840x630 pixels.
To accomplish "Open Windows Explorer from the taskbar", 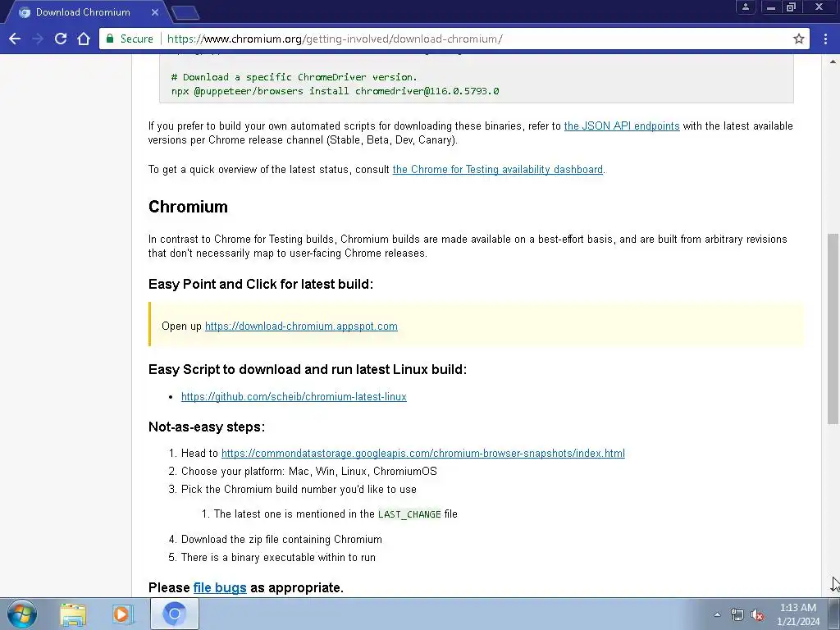I will [73, 614].
